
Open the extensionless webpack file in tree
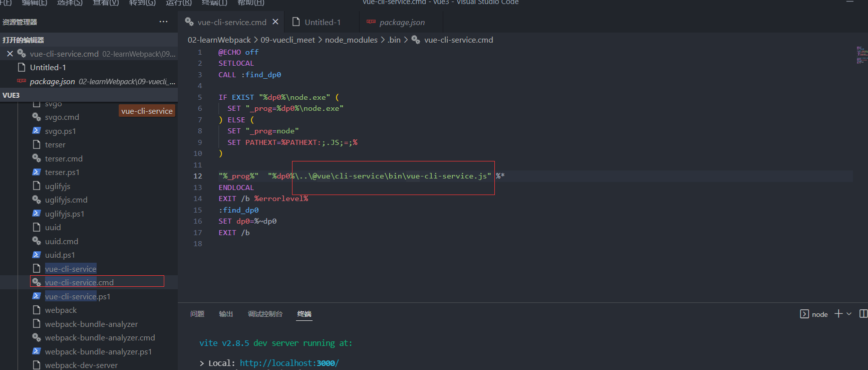click(61, 310)
